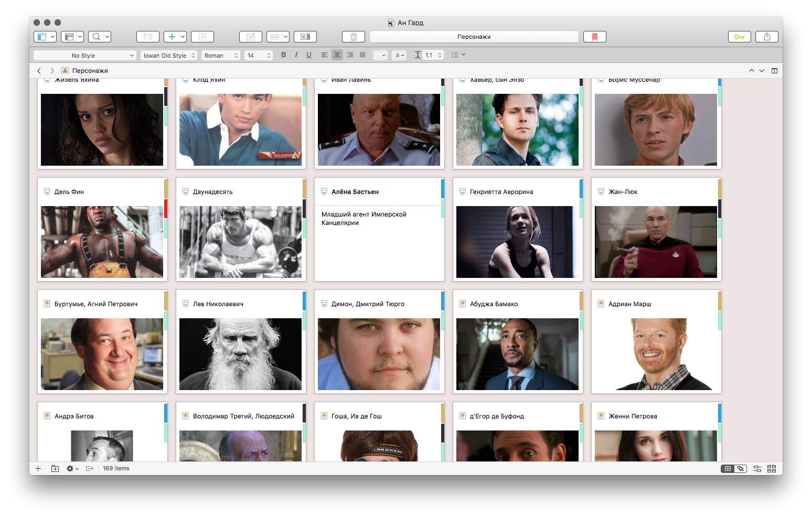Click the red bookmark icon in toolbar
The width and height of the screenshot is (812, 517).
pyautogui.click(x=594, y=37)
